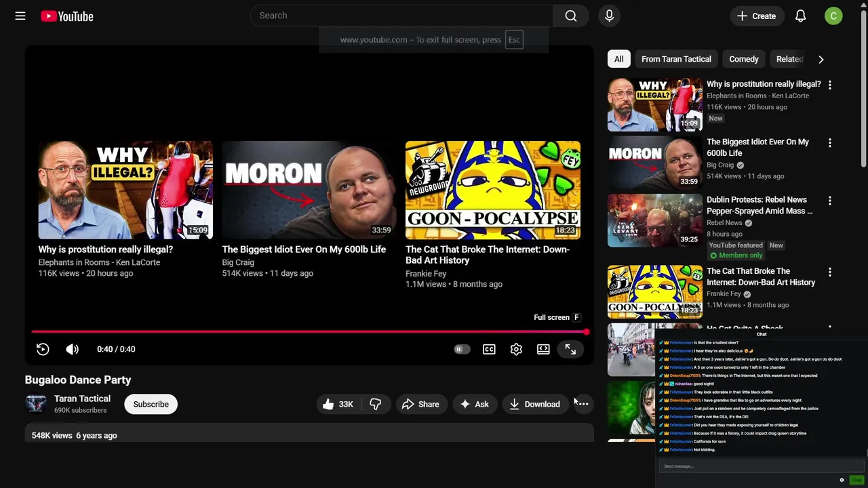The width and height of the screenshot is (868, 488).
Task: Replay the video with the replay icon
Action: [x=43, y=349]
